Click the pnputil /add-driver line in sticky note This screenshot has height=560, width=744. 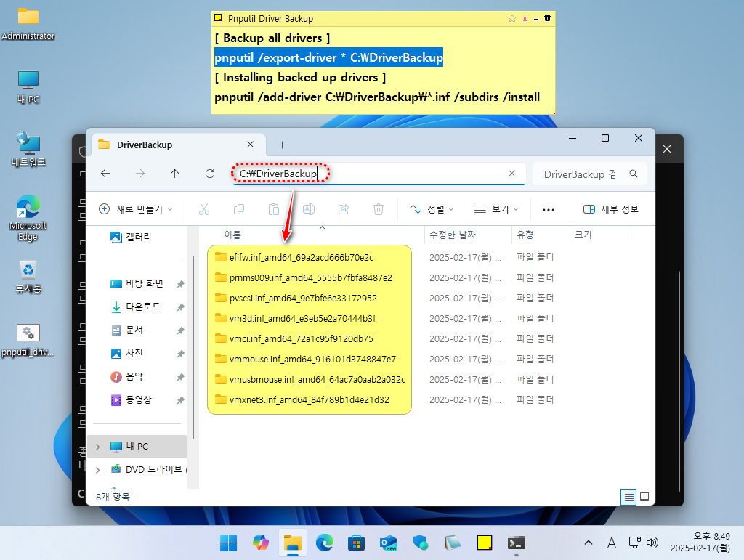coord(377,97)
